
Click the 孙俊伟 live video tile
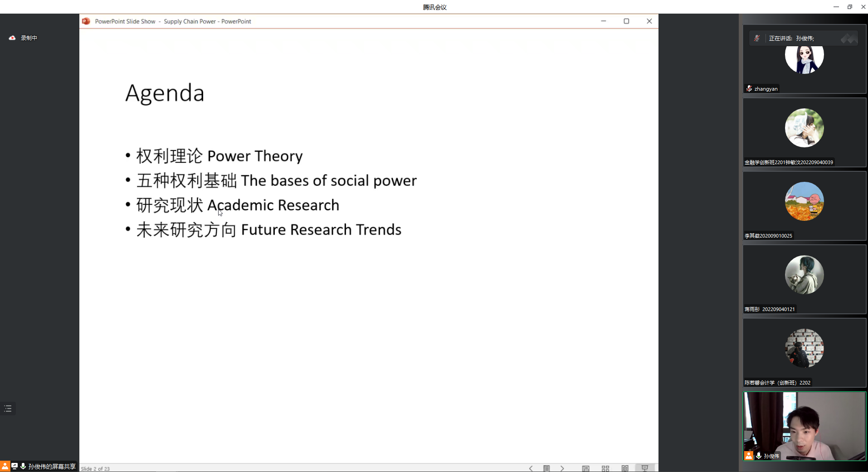804,426
